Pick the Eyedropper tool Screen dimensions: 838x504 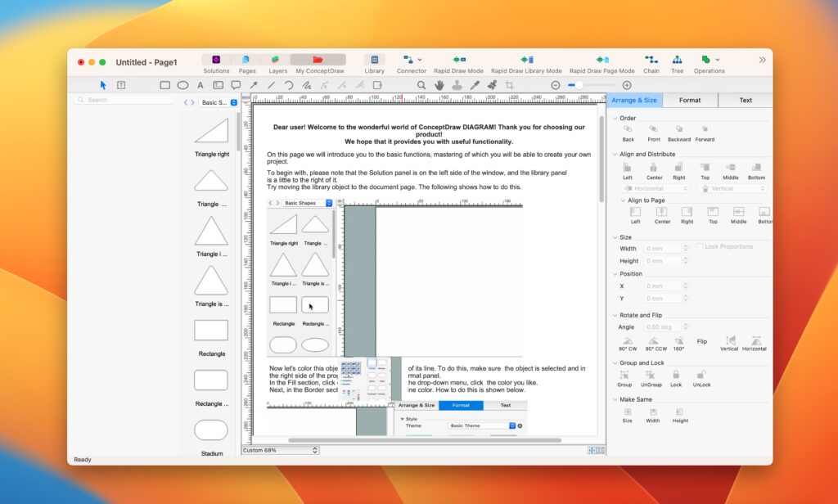click(474, 85)
